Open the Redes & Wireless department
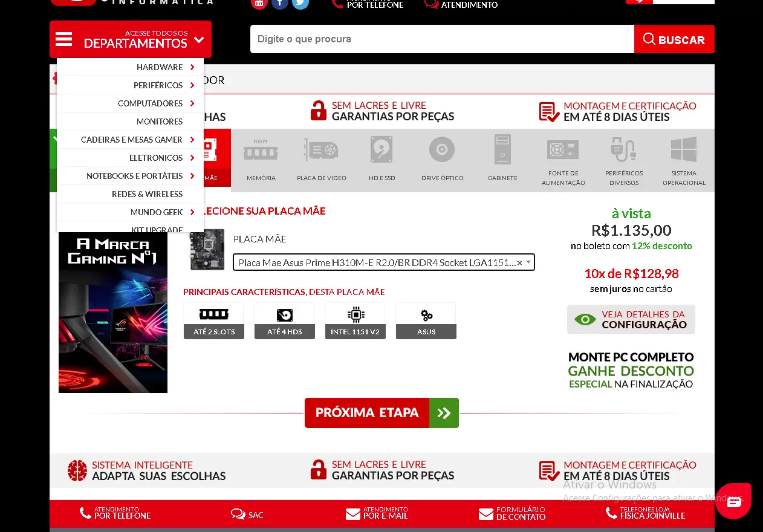Image resolution: width=763 pixels, height=532 pixels. [x=147, y=194]
